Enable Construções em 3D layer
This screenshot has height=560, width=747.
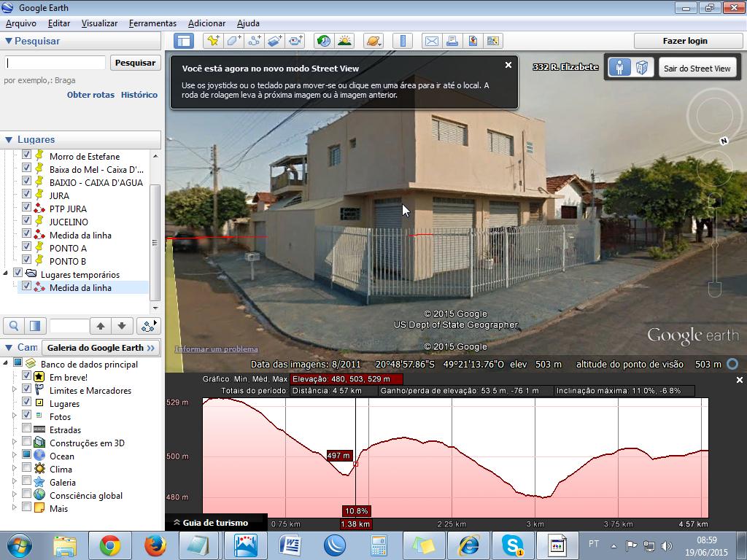(27, 441)
